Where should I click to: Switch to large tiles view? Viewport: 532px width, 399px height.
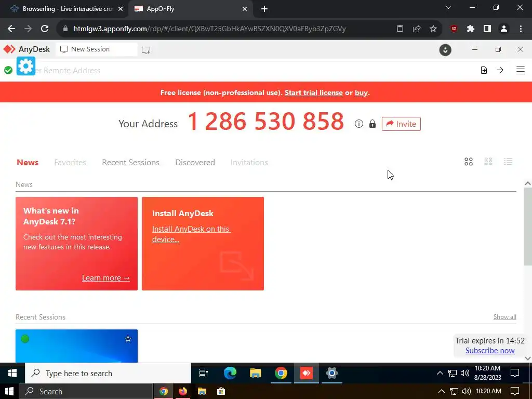[x=469, y=162]
